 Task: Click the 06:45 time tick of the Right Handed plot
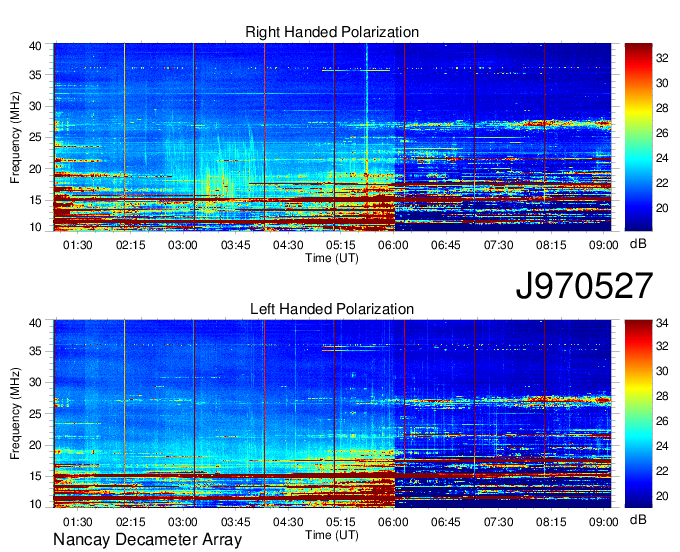pyautogui.click(x=446, y=245)
